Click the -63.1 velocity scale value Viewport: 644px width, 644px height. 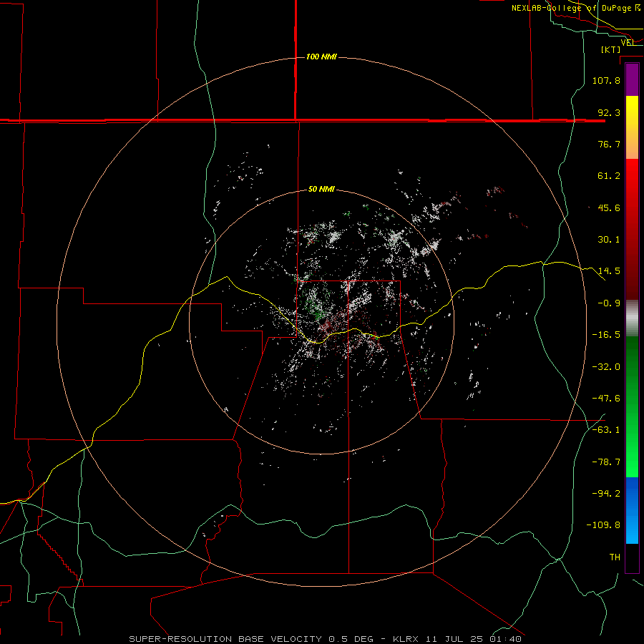(x=606, y=430)
